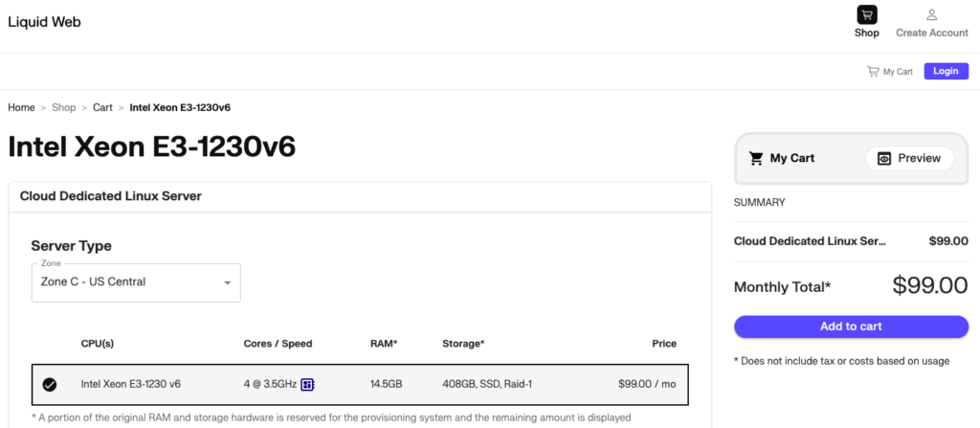Click the eye icon on Preview button
Image resolution: width=980 pixels, height=428 pixels.
point(883,158)
